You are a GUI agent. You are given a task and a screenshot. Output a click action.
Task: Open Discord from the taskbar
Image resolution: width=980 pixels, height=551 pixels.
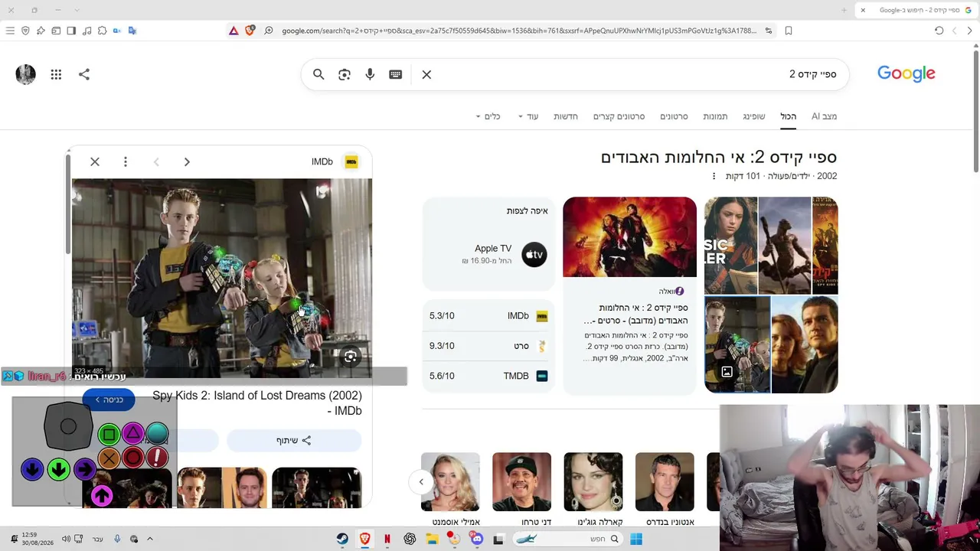coord(476,539)
